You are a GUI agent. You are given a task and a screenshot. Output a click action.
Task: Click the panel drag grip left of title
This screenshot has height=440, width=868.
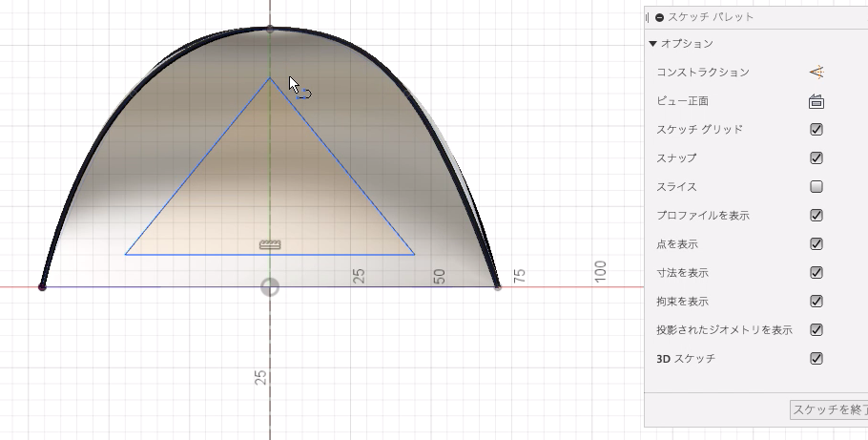tap(647, 17)
